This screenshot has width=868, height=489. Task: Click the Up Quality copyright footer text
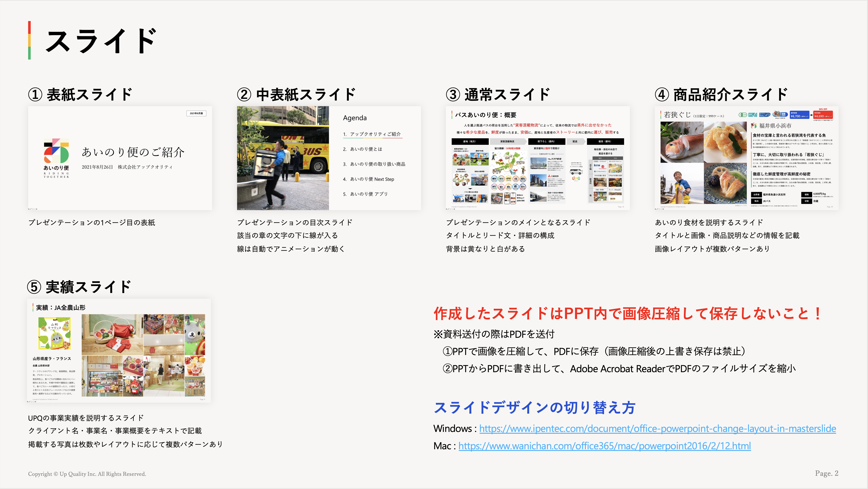pos(87,474)
